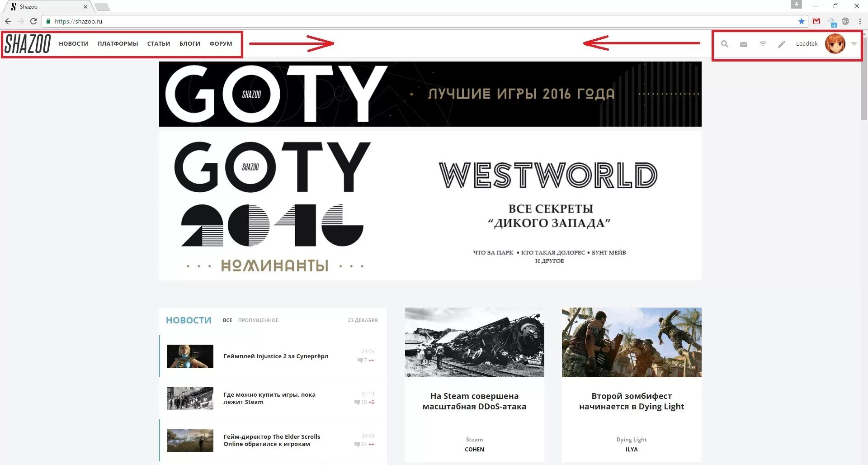Image resolution: width=868 pixels, height=465 pixels.
Task: Click the Elder Scrolls Online news thumbnail
Action: 190,440
